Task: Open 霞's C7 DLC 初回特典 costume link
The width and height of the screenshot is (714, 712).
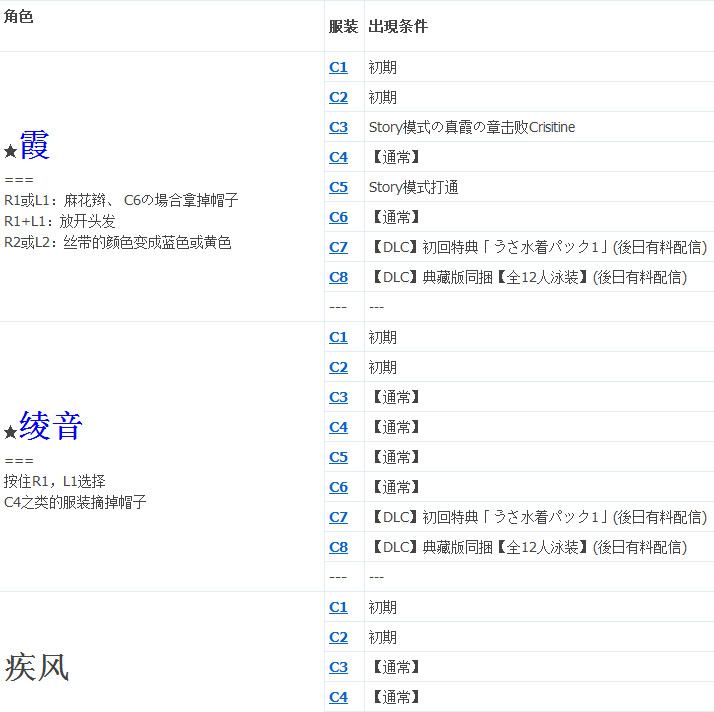Action: click(x=338, y=247)
